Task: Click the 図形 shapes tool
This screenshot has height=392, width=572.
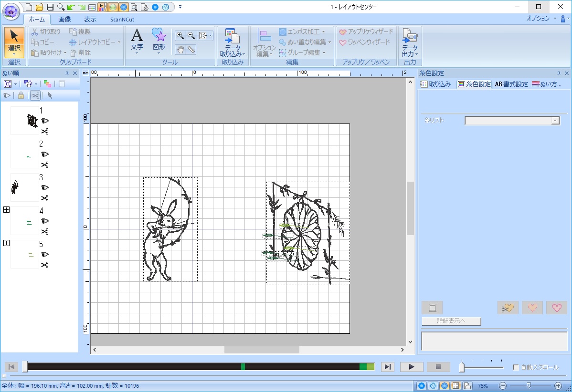Action: pyautogui.click(x=159, y=41)
